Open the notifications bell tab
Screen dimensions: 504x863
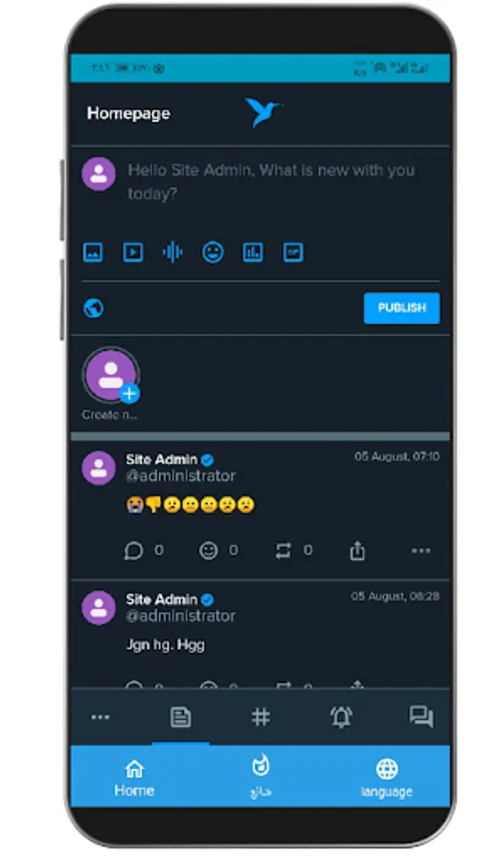coord(341,716)
